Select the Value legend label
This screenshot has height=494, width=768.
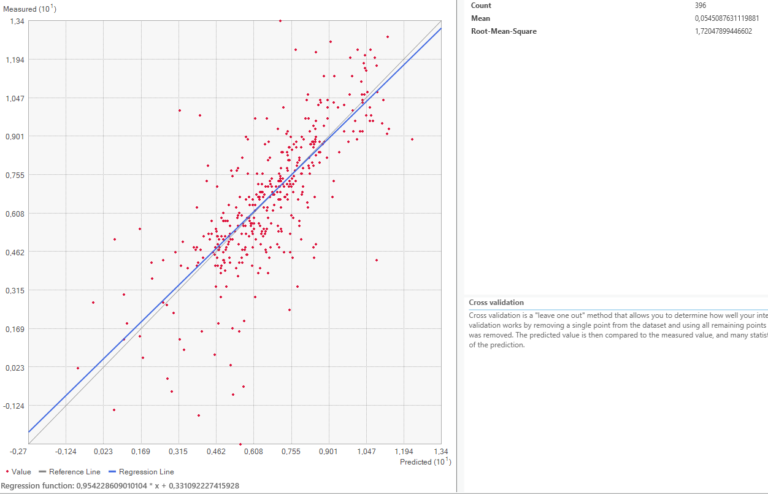(x=24, y=471)
